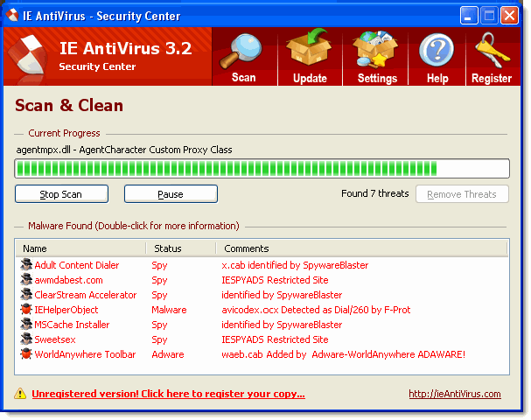
Task: Click the Stop Scan button
Action: [x=61, y=194]
